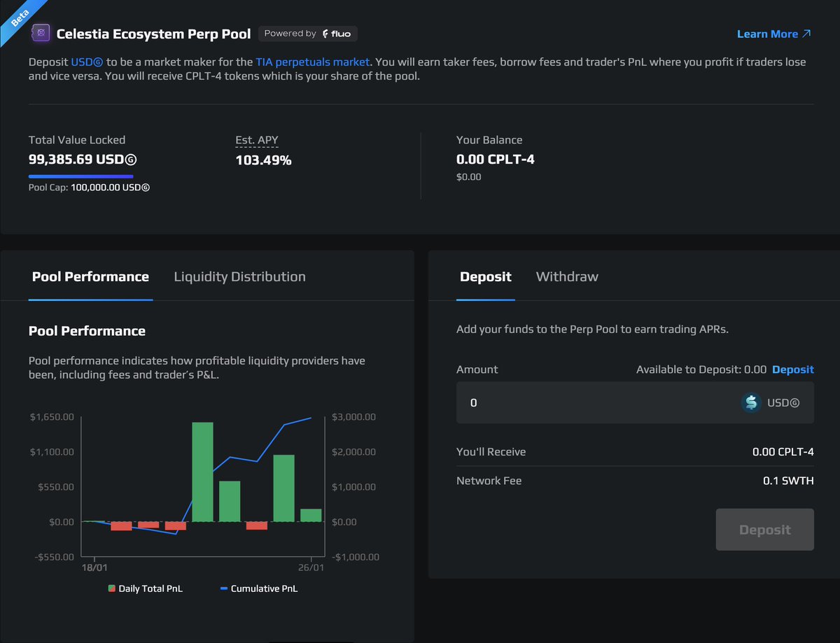
Task: Click the tallest green bar in chart
Action: click(x=202, y=472)
